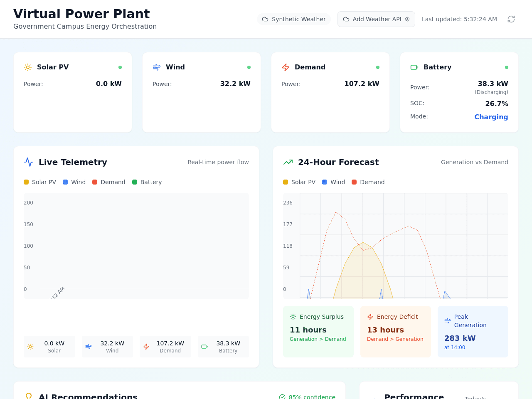The width and height of the screenshot is (532, 399).
Task: Toggle Demand legend in 24-Hour Forecast
Action: pyautogui.click(x=368, y=182)
